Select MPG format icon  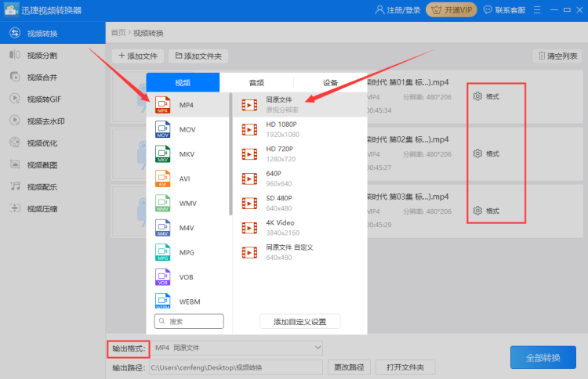click(x=163, y=252)
